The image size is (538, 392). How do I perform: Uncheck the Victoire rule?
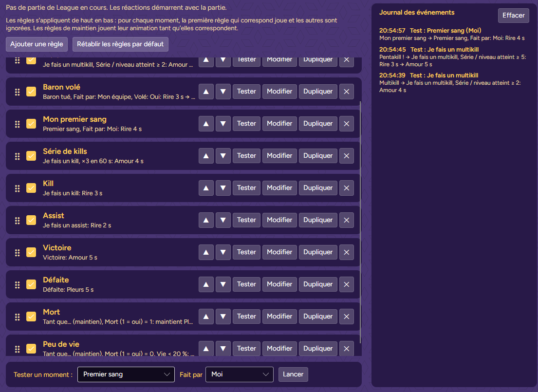(31, 252)
